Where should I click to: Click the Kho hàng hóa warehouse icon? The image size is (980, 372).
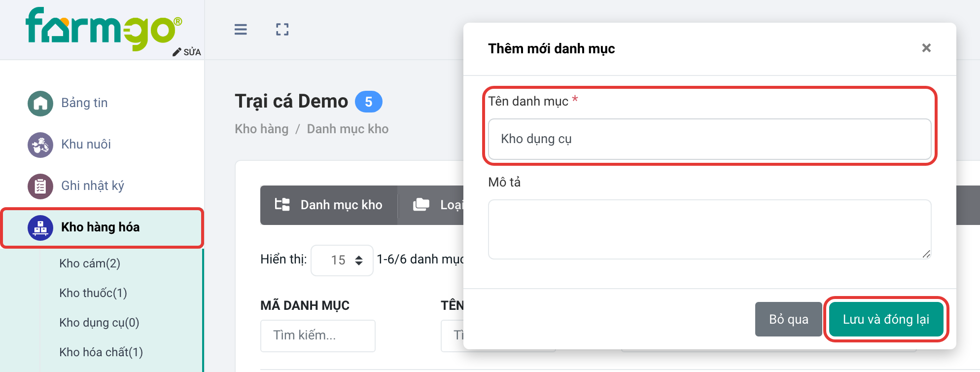[x=40, y=227]
